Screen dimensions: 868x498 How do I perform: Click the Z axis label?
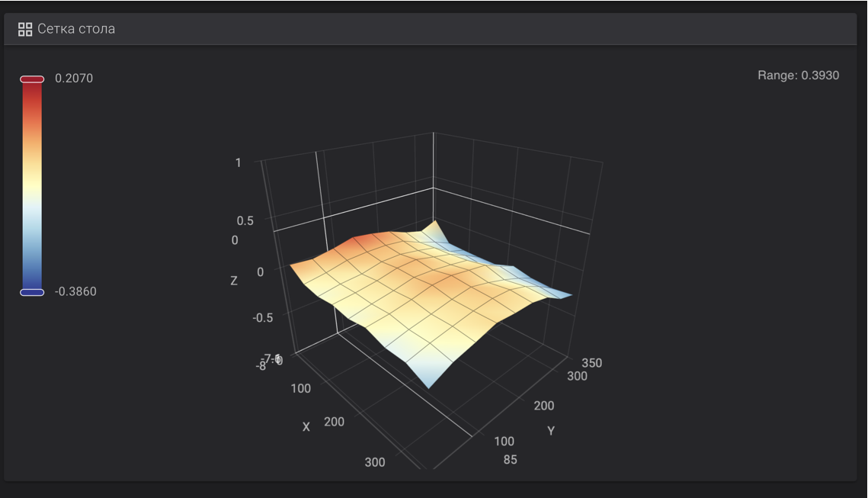point(234,281)
